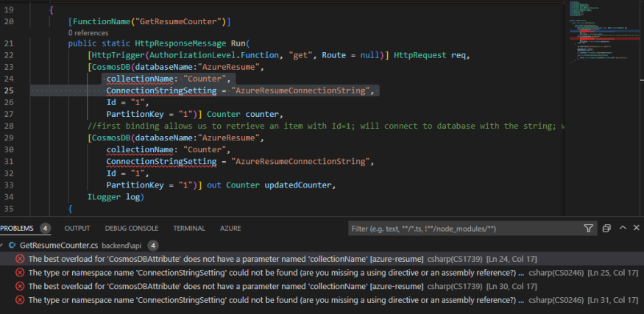Collapse the GetResumeCounter.cs problems group

2,246
